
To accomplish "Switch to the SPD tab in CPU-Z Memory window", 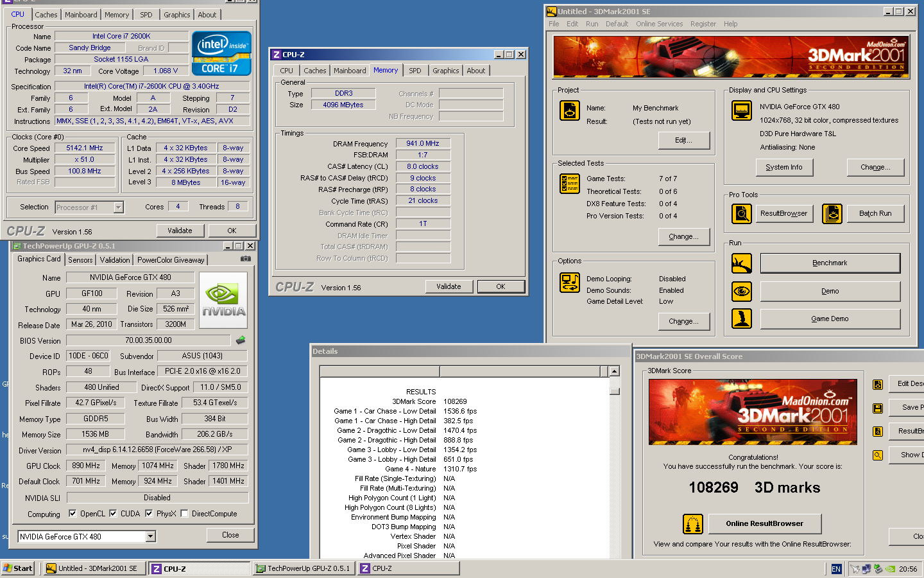I will pos(415,71).
